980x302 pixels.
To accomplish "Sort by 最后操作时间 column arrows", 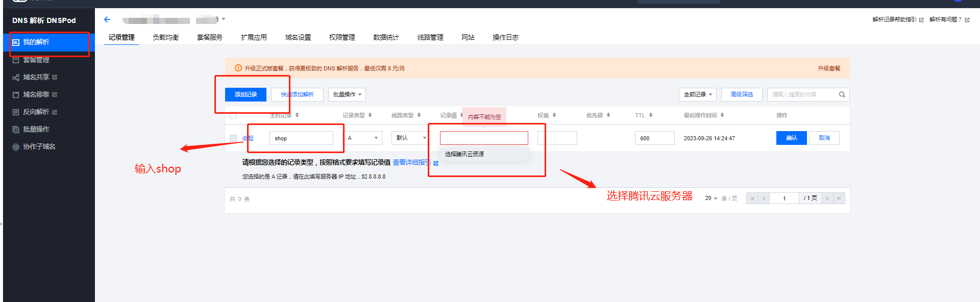I will click(x=722, y=115).
